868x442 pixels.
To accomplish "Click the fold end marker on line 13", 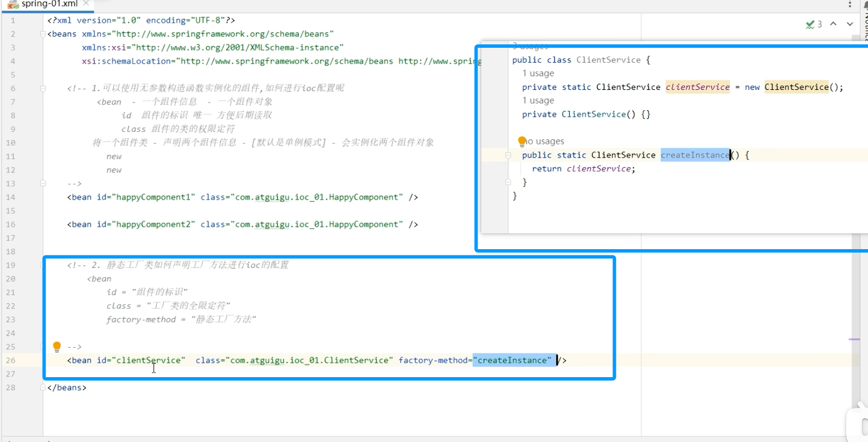I will [43, 183].
